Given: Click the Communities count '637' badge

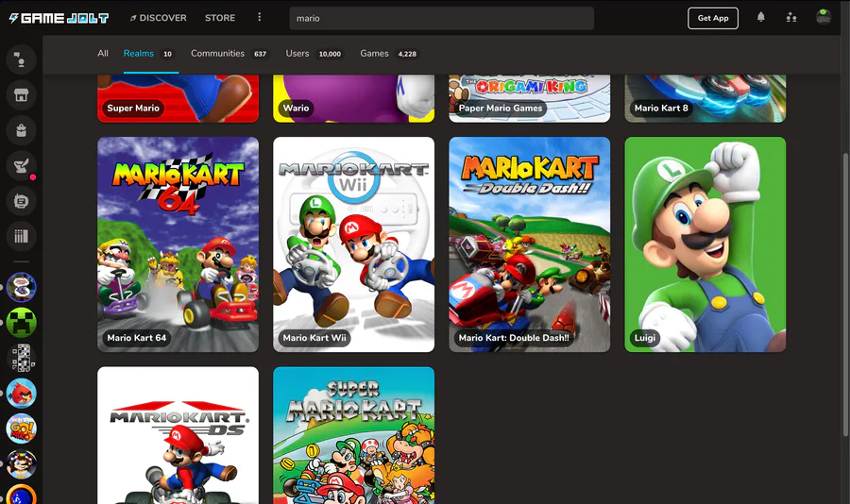Looking at the screenshot, I should click(x=261, y=54).
